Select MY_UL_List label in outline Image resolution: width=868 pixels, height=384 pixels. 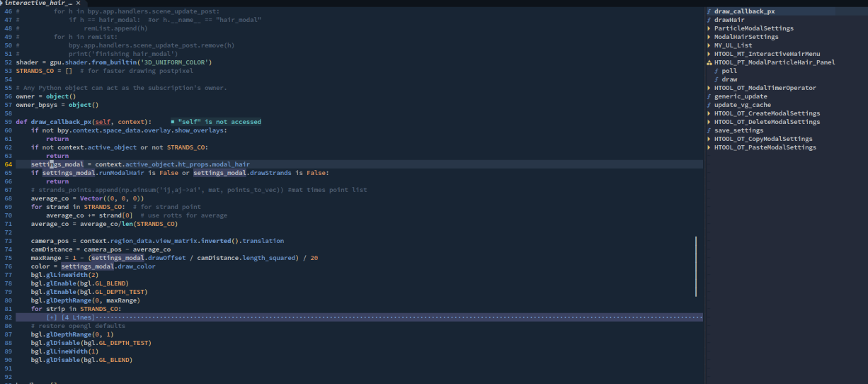(x=733, y=45)
